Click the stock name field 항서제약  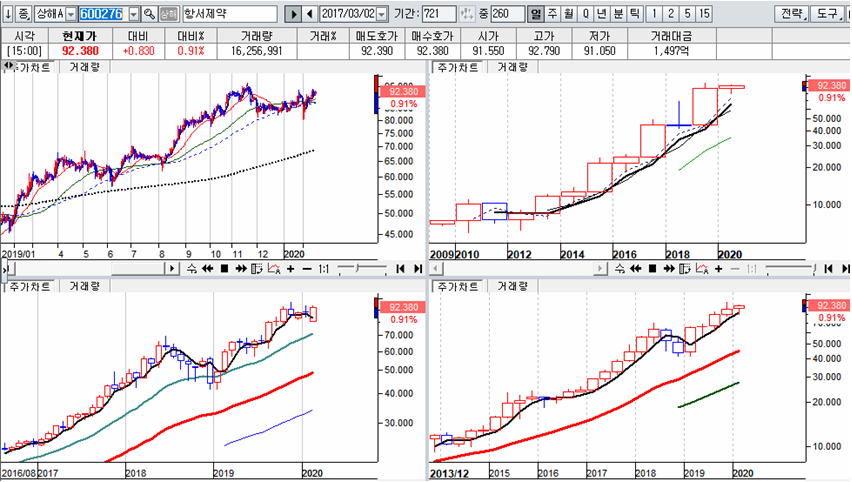point(229,14)
